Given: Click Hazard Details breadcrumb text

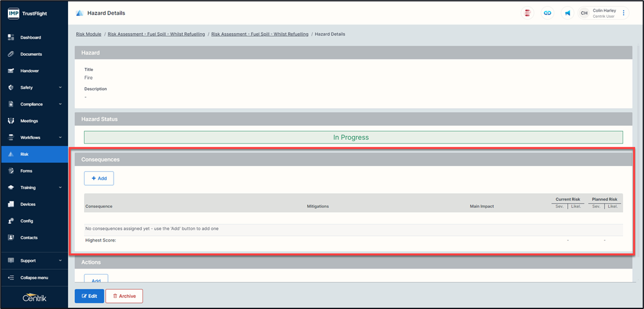Looking at the screenshot, I should [330, 34].
